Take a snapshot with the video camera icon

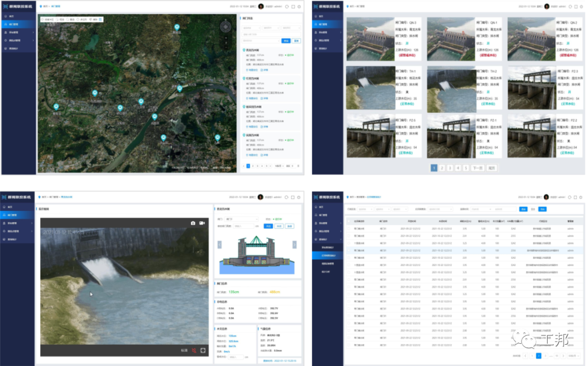[x=193, y=223]
